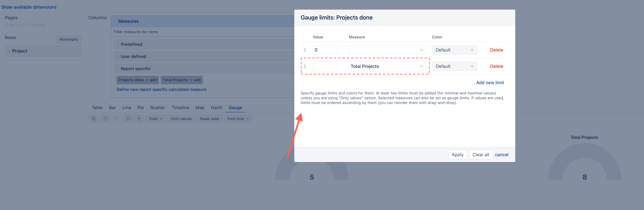The width and height of the screenshot is (644, 210).
Task: Click the undo icon in the chart toolbar
Action: [x=106, y=119]
